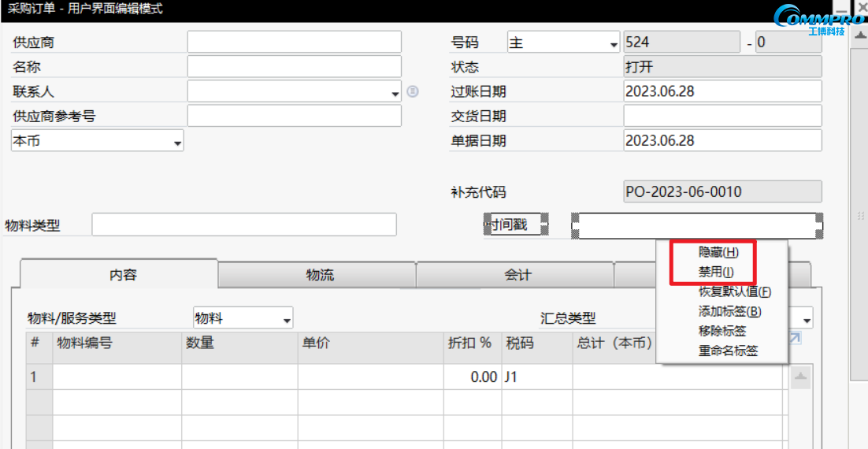The image size is (868, 449).
Task: Click the 数量 cell in row 1
Action: (x=239, y=377)
